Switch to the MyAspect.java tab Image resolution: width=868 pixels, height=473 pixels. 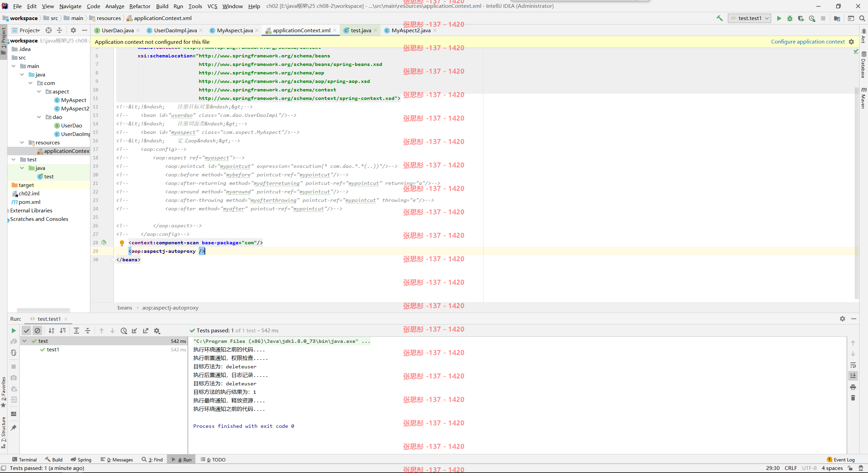[235, 30]
